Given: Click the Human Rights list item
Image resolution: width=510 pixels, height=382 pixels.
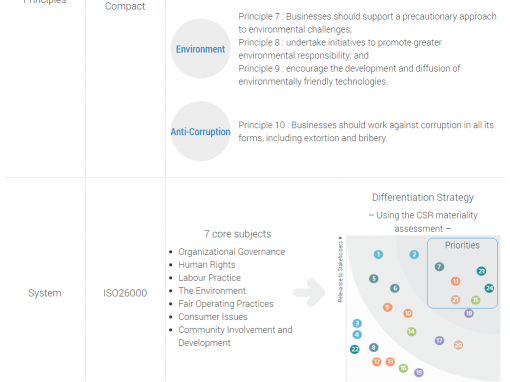Looking at the screenshot, I should pos(207,265).
